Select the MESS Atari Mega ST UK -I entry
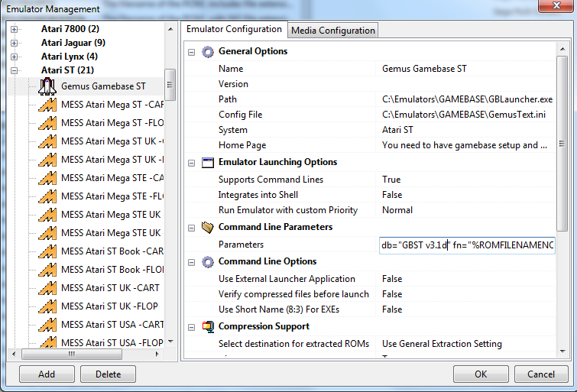 112,160
